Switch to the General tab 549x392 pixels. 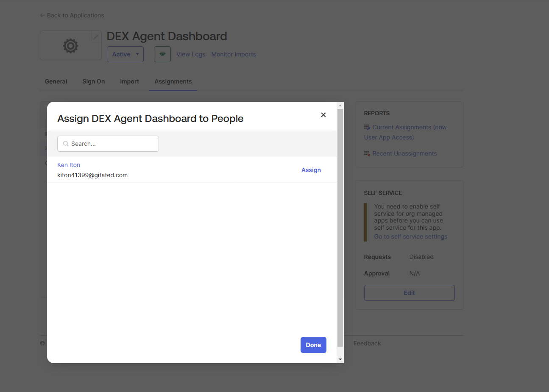tap(56, 81)
